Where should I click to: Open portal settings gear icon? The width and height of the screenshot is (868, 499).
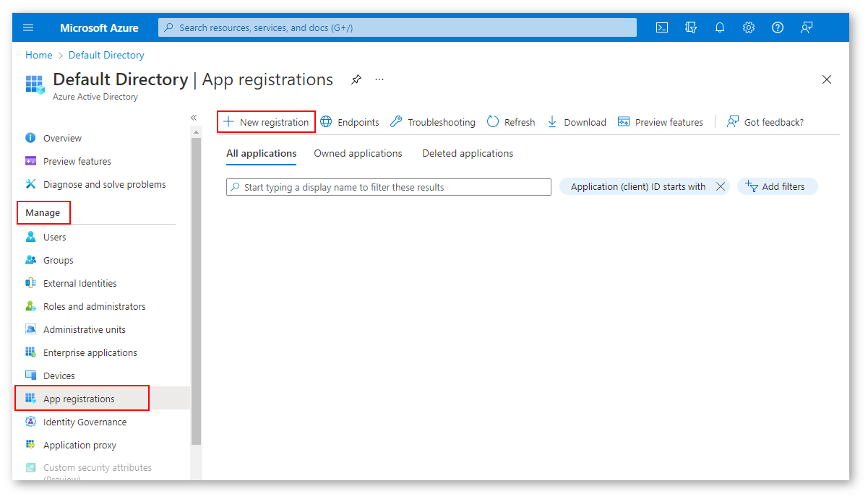[749, 27]
